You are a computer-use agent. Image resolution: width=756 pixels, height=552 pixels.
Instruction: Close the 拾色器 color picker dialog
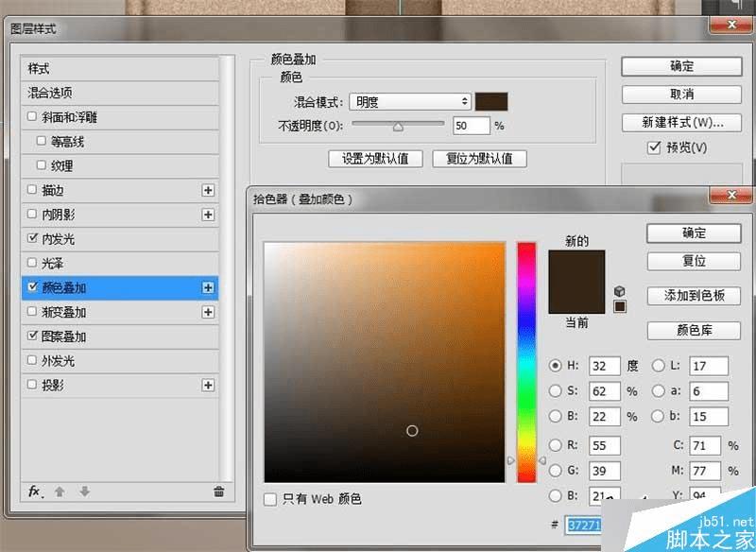pos(730,196)
